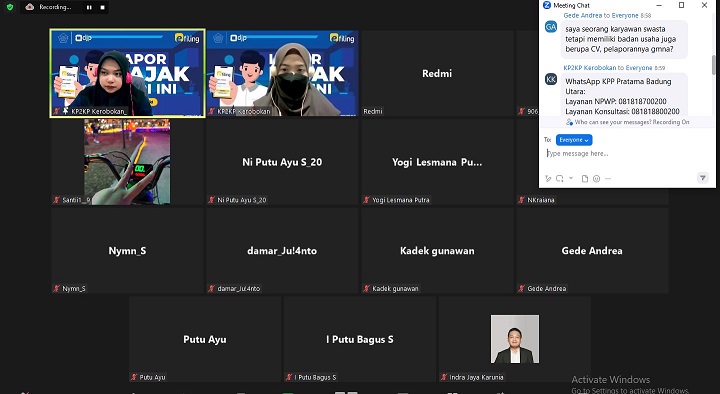
Task: Select Indra Jaya Karunia's profile photo tile
Action: coord(515,339)
